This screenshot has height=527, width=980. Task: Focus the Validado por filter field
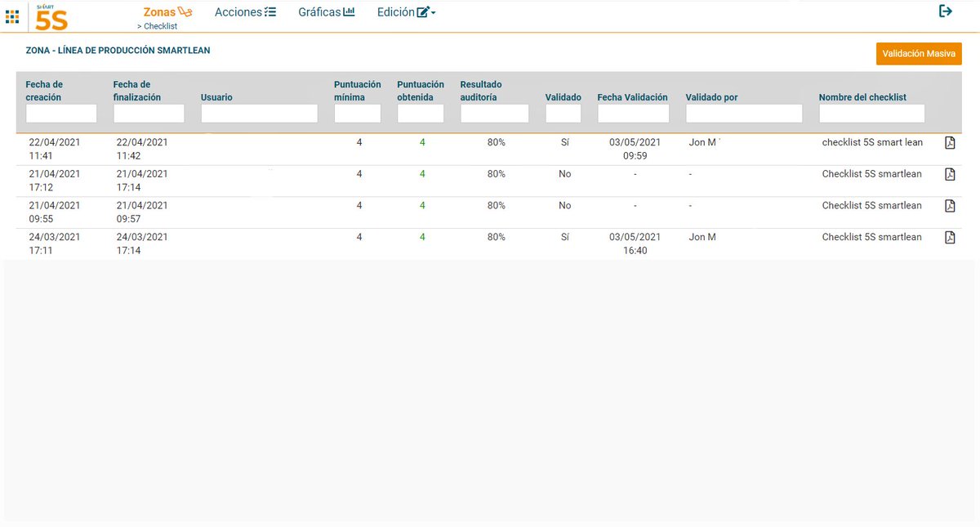pos(744,114)
